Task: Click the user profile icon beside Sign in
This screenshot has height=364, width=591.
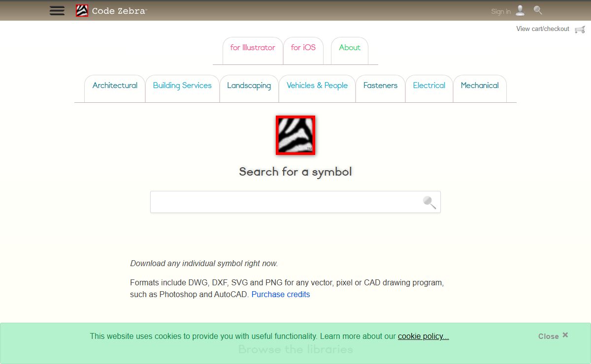Action: click(x=520, y=10)
